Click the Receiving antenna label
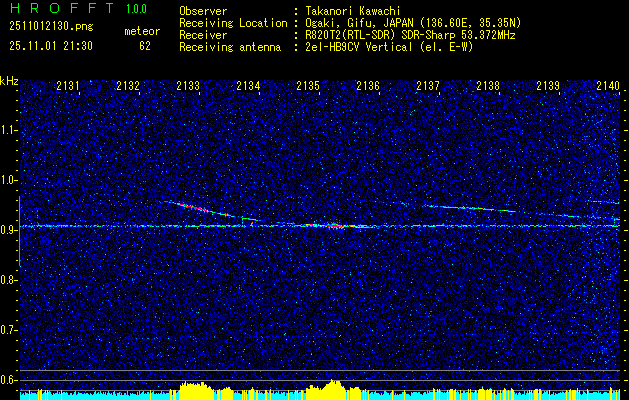Screen dimensions: 629x400 coord(230,47)
